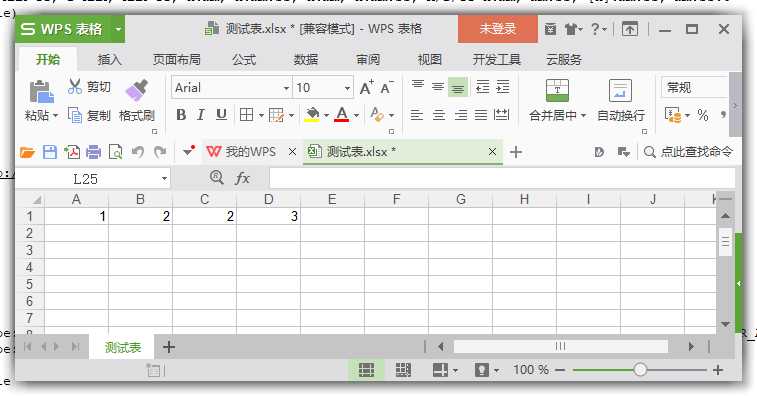
Task: Click the Open folder quick-access icon
Action: click(28, 153)
